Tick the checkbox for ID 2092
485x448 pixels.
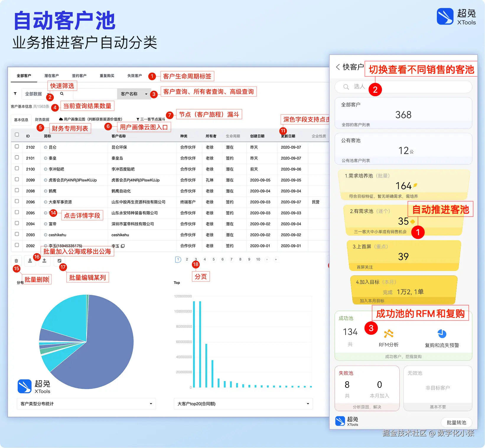tap(17, 245)
